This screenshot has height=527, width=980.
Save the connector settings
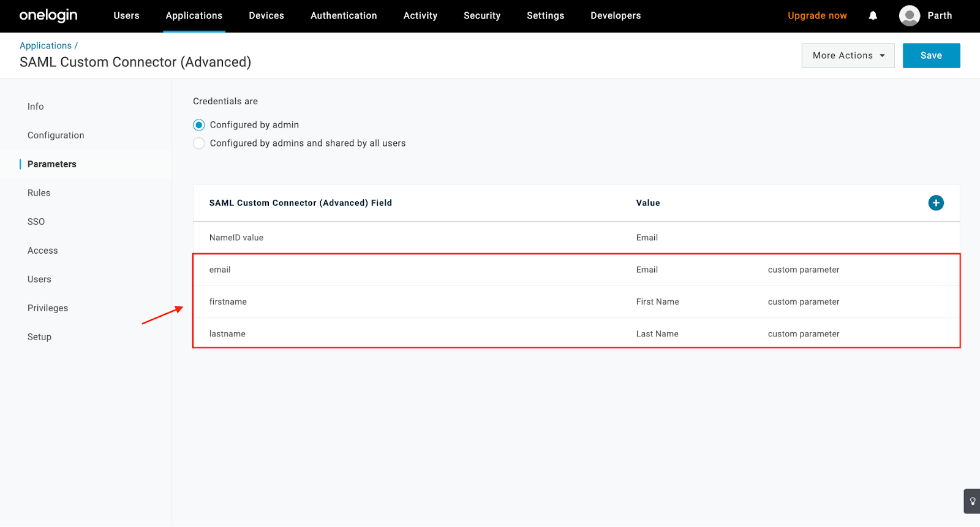tap(931, 56)
